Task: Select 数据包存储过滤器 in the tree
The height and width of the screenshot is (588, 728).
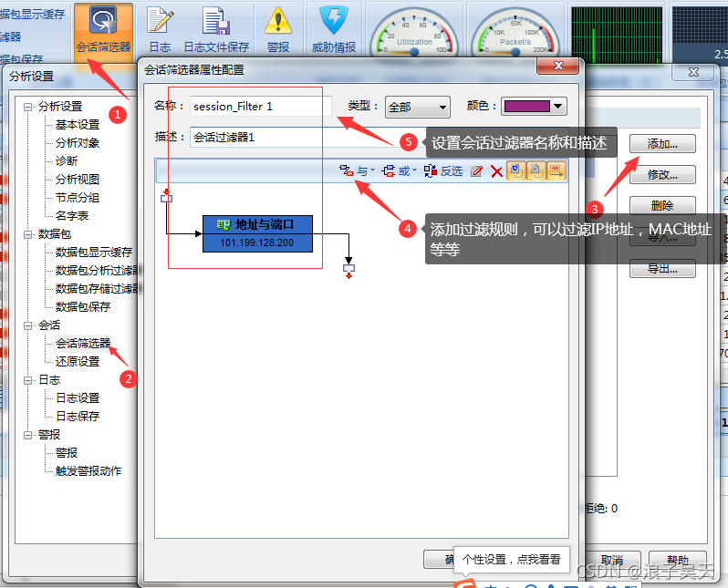Action: (97, 289)
